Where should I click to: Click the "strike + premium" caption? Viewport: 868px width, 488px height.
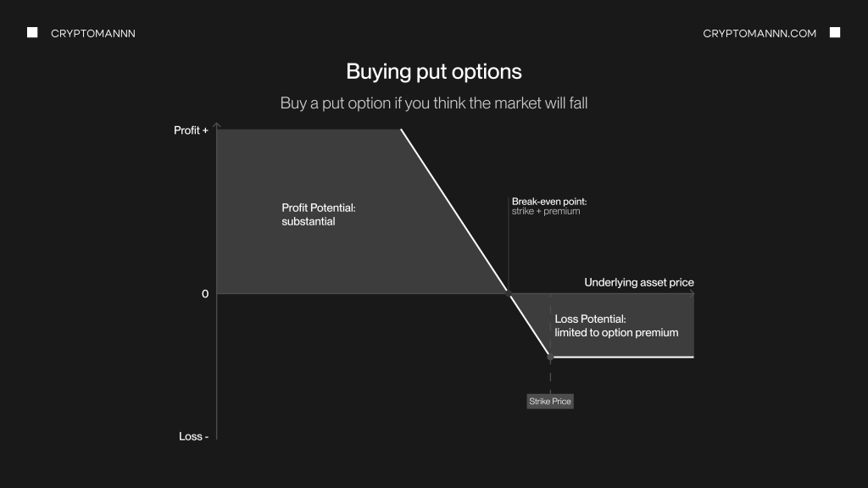546,211
